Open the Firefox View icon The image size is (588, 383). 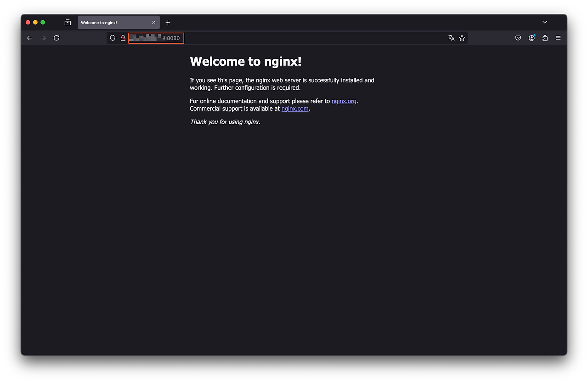pos(68,23)
